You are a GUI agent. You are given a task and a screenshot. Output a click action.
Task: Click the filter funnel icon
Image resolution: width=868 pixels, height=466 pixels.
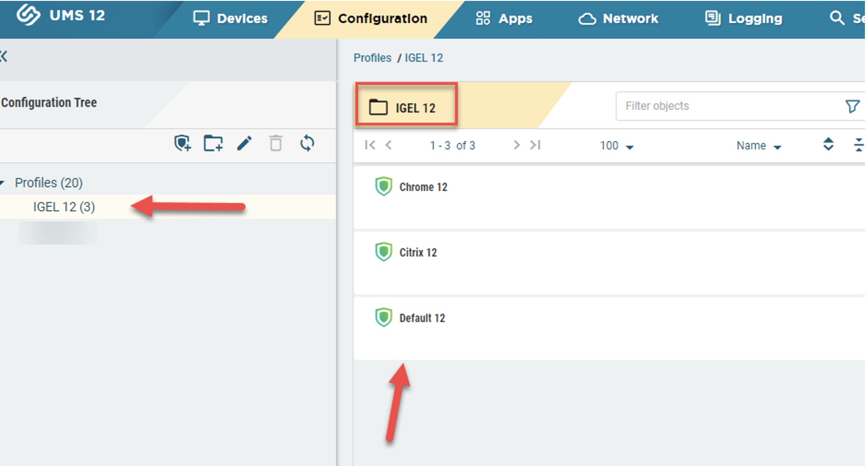click(852, 106)
